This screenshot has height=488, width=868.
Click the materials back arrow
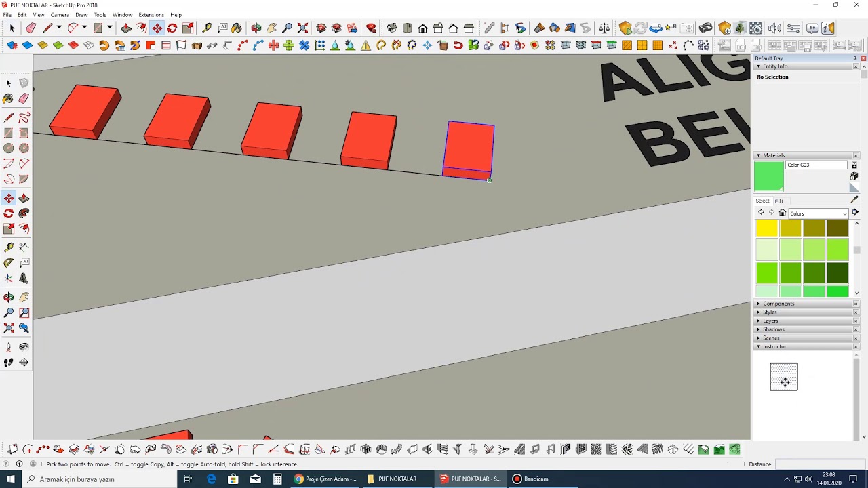point(761,213)
